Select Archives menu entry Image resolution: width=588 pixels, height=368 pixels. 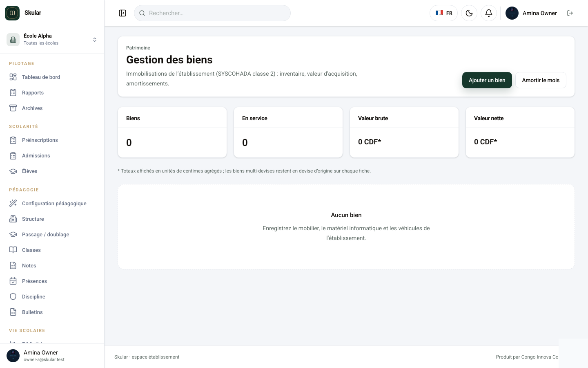tap(52, 108)
